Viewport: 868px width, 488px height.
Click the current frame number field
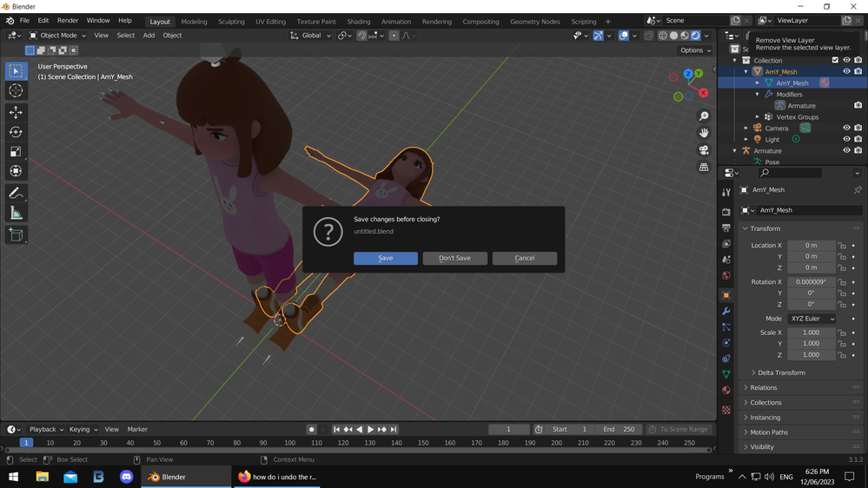509,429
